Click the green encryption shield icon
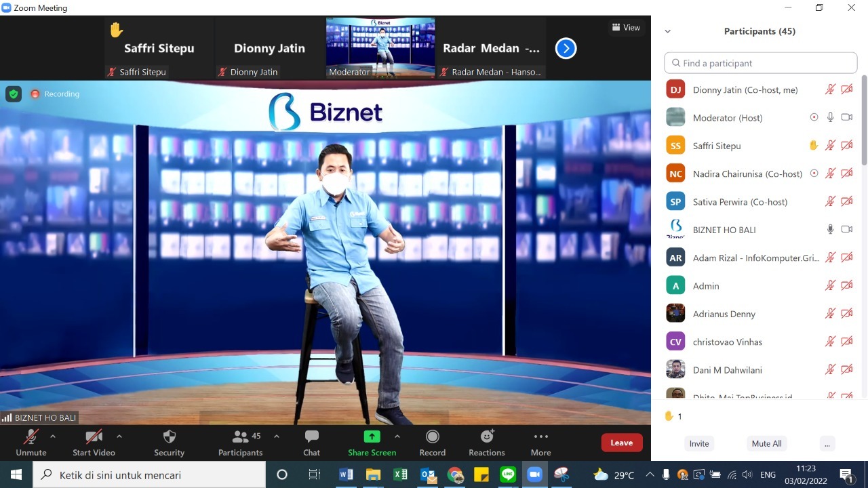 click(14, 94)
